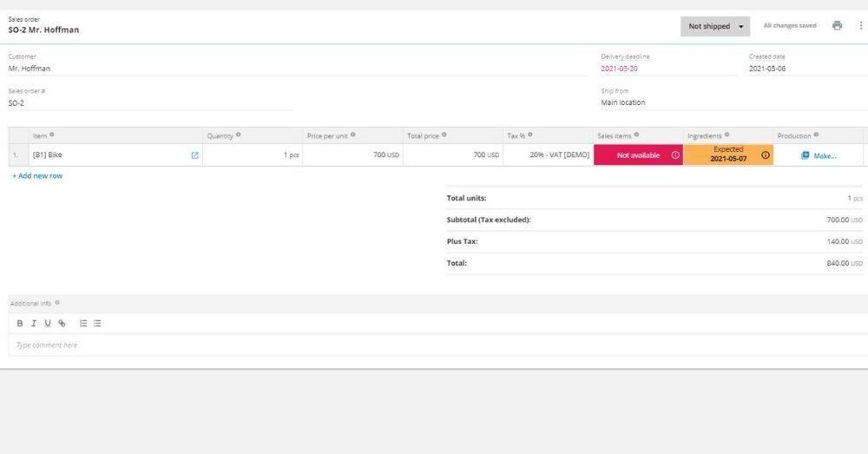Screen dimensions: 868x454
Task: Insert a bulleted list
Action: pyautogui.click(x=97, y=323)
